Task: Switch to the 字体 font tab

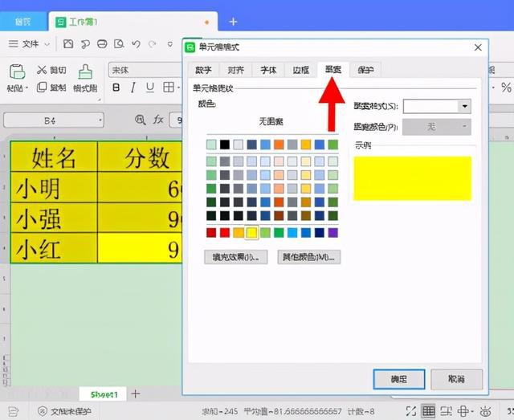Action: click(x=269, y=71)
